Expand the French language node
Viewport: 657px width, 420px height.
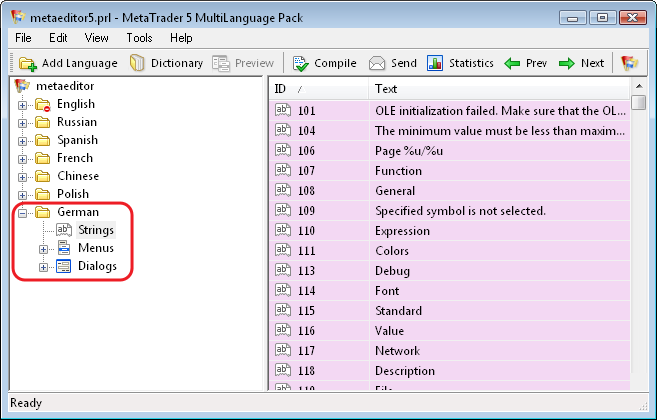(x=23, y=159)
